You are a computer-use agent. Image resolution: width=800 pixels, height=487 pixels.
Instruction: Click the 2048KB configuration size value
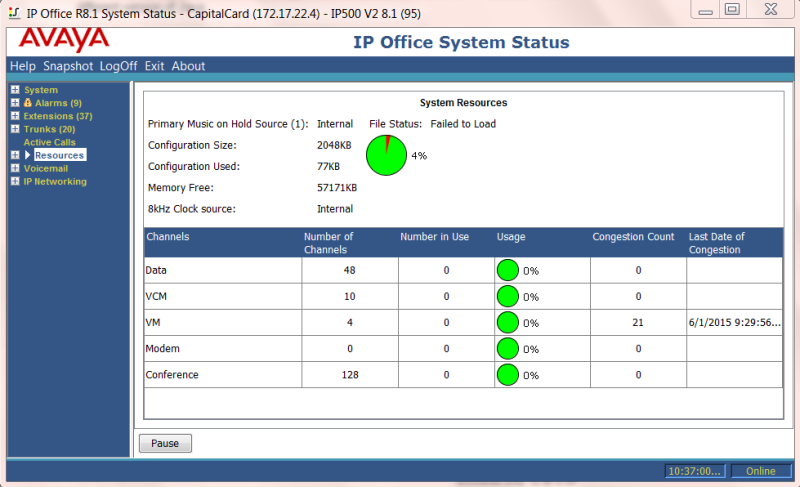click(x=334, y=145)
